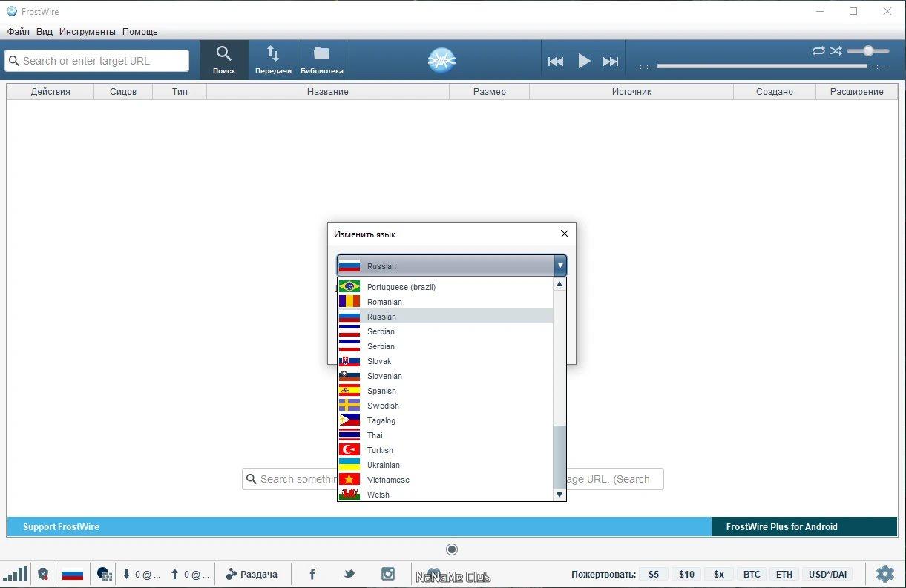Donate with ETH button
Image resolution: width=906 pixels, height=588 pixels.
[x=784, y=574]
